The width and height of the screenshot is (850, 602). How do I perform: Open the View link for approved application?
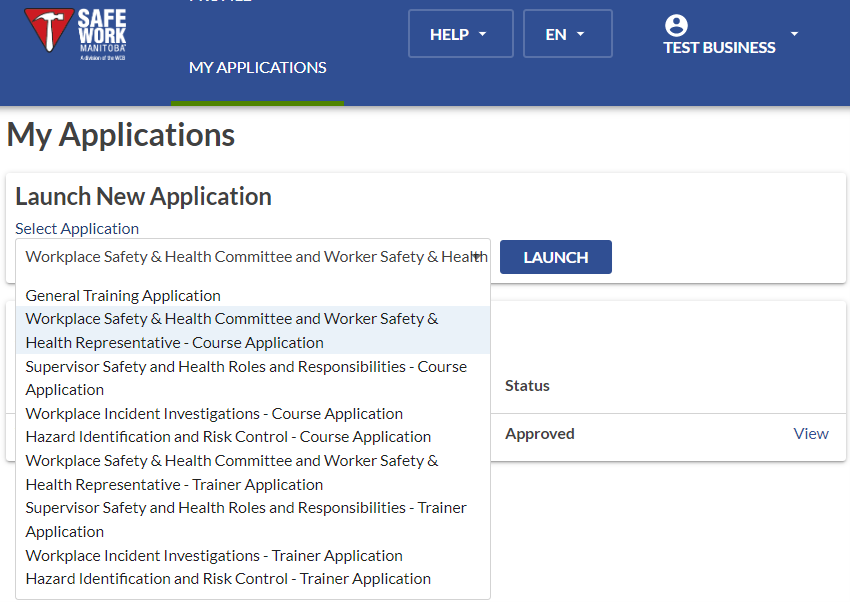pos(810,434)
